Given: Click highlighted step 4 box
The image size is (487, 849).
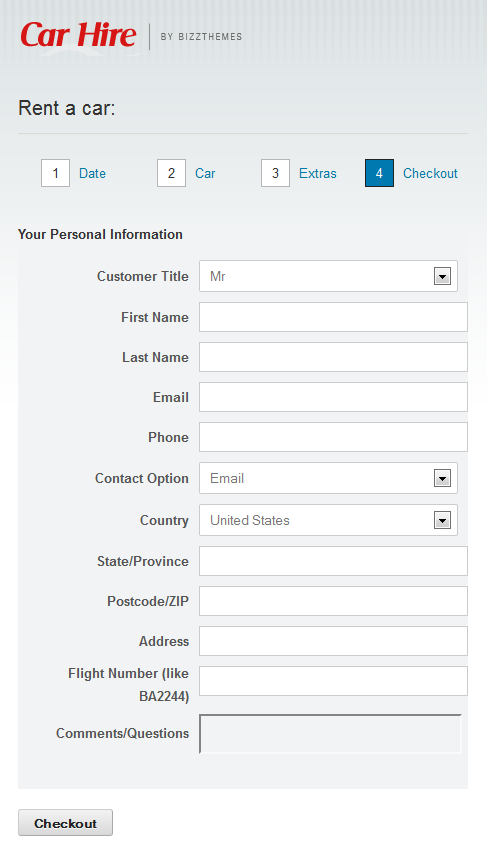Looking at the screenshot, I should point(379,173).
